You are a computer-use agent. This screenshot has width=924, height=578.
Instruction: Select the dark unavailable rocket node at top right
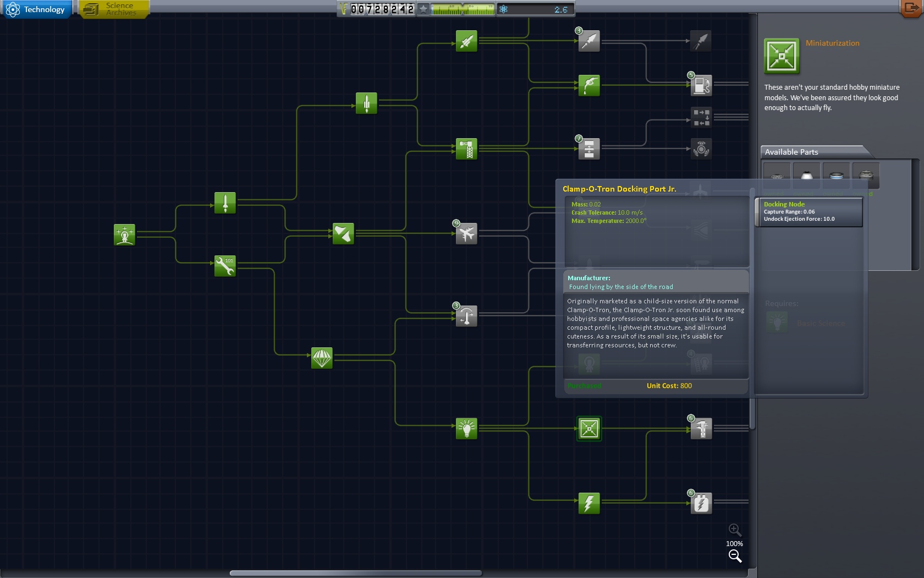tap(701, 41)
